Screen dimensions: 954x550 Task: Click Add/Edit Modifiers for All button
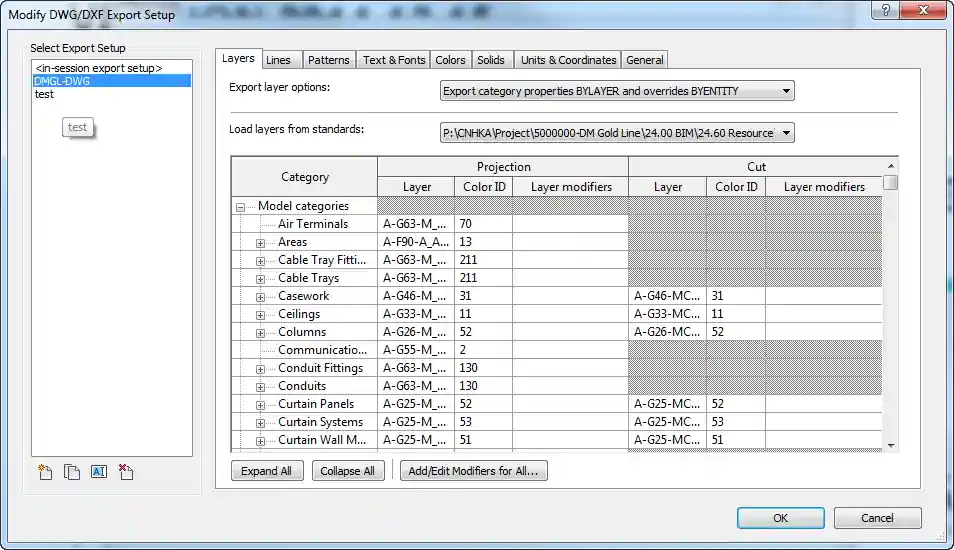pos(473,471)
